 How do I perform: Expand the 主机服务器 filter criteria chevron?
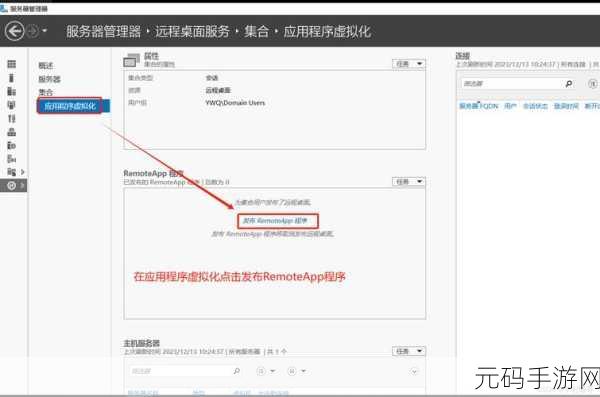[x=414, y=371]
